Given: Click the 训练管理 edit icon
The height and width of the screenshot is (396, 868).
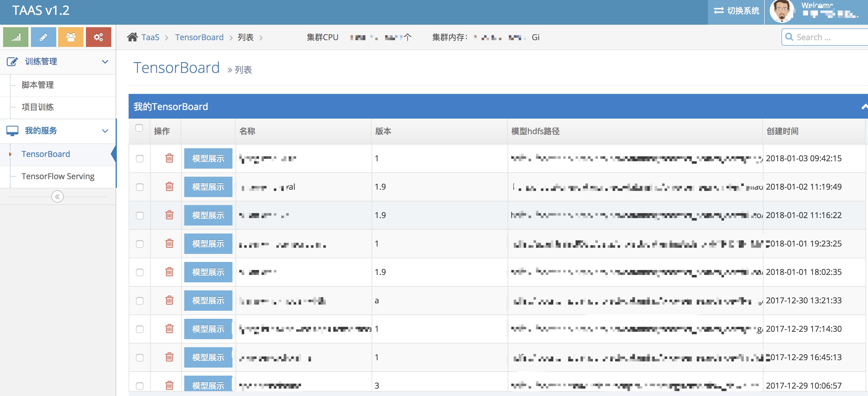Looking at the screenshot, I should [12, 61].
